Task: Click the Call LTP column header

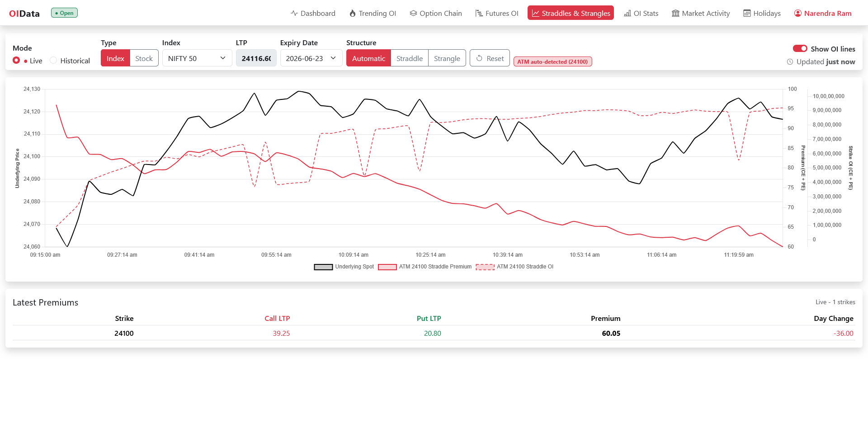Action: (x=277, y=319)
